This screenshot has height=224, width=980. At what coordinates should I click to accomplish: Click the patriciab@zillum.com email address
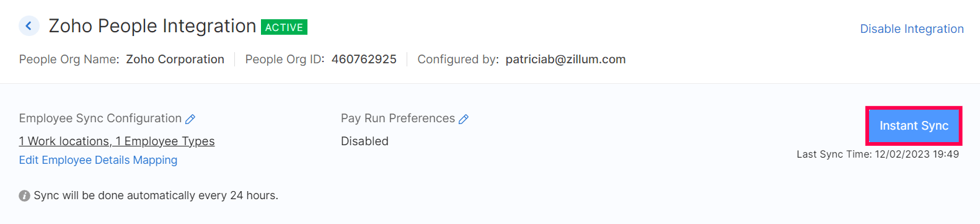565,60
